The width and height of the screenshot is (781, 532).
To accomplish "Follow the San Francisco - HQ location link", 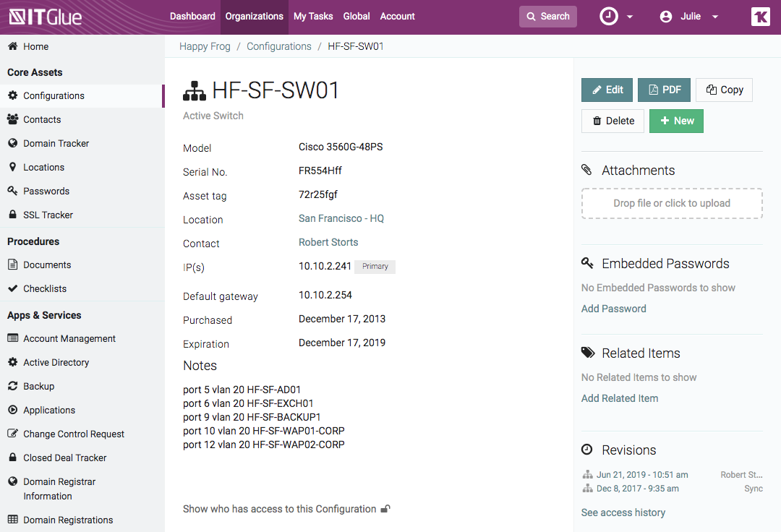I will 341,218.
